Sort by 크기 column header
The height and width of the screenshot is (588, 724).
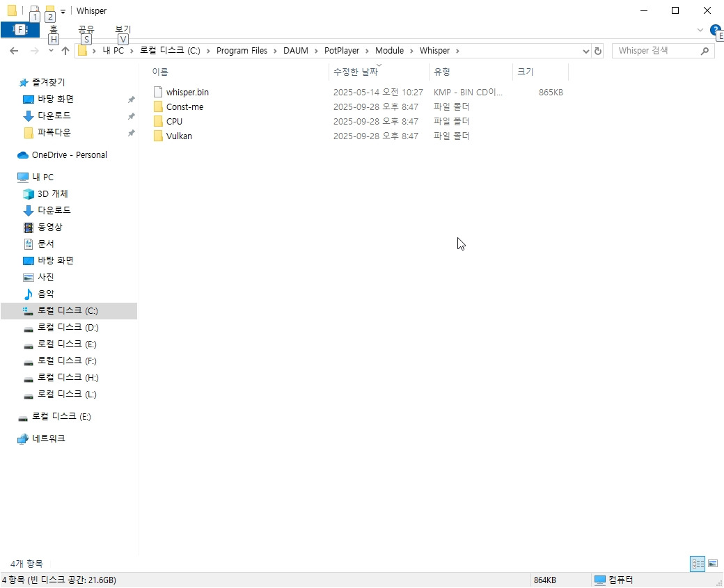click(x=525, y=72)
